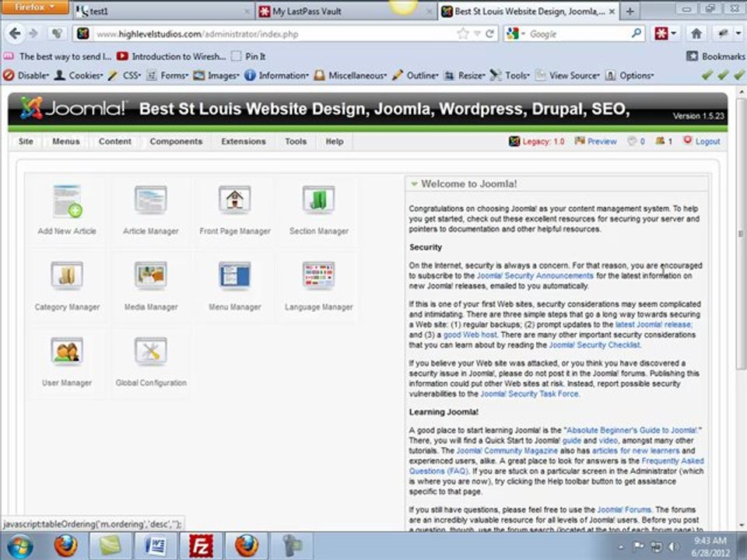
Task: Open Microsoft Word from the taskbar
Action: point(156,546)
